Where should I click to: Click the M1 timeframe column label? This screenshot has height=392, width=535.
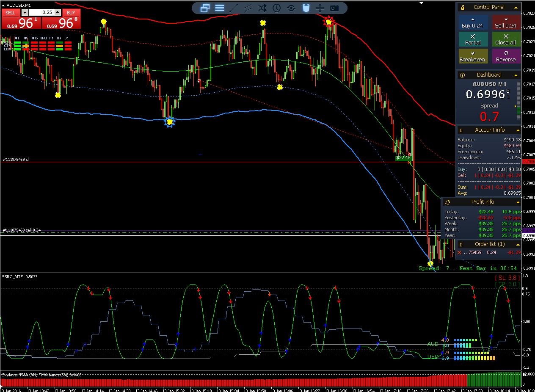tap(17, 38)
